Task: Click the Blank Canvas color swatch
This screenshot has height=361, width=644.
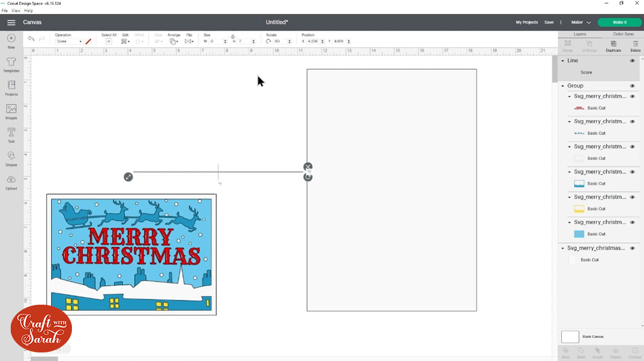Action: click(570, 337)
